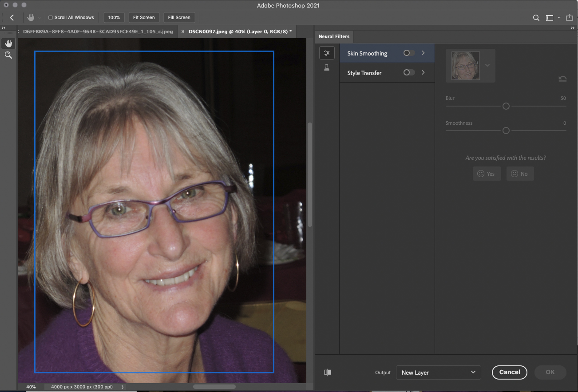
Task: Click the Fit Screen button
Action: tap(144, 18)
